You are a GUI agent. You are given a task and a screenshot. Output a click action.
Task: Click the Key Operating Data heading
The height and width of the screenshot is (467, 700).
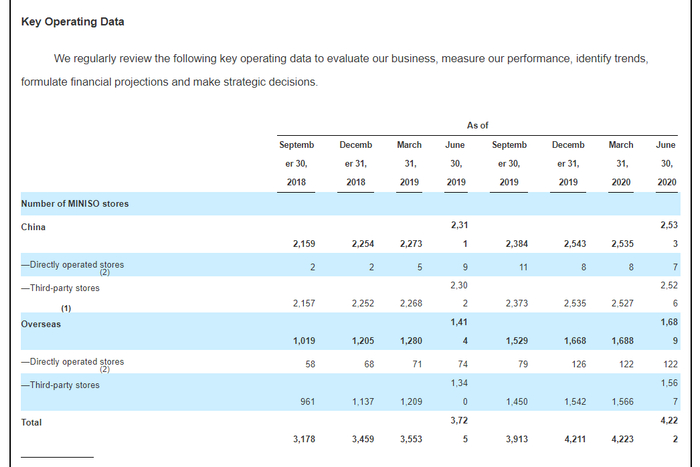click(73, 21)
